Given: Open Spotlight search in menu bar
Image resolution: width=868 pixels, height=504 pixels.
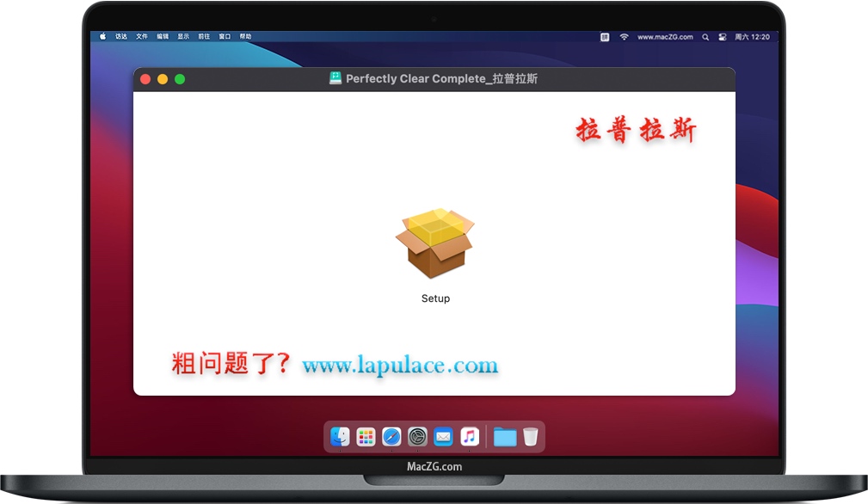Looking at the screenshot, I should click(705, 37).
